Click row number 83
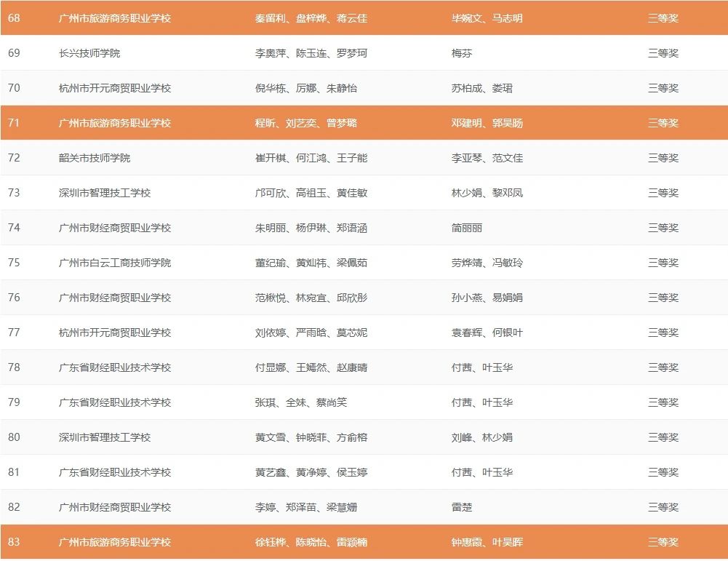Viewport: 728px width, 561px height. pyautogui.click(x=14, y=541)
